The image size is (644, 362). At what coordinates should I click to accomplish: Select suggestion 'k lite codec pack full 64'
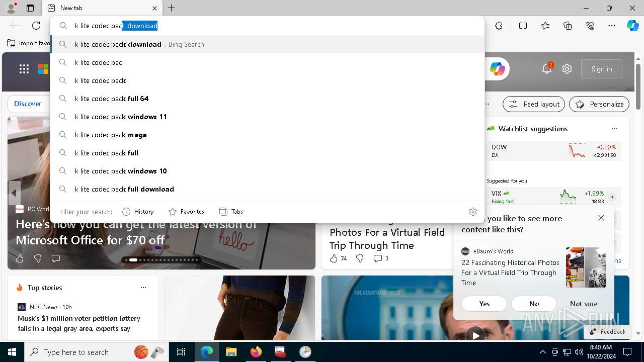coord(268,99)
